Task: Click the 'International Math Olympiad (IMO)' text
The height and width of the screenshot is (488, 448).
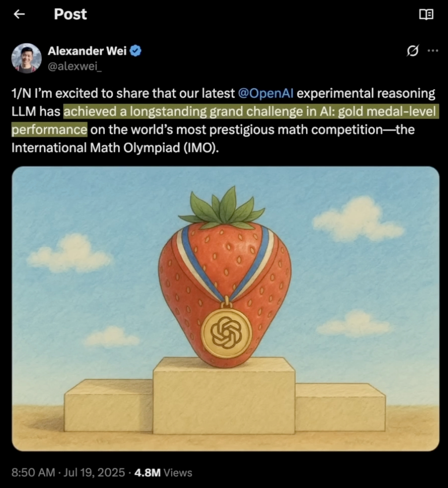Action: 115,148
